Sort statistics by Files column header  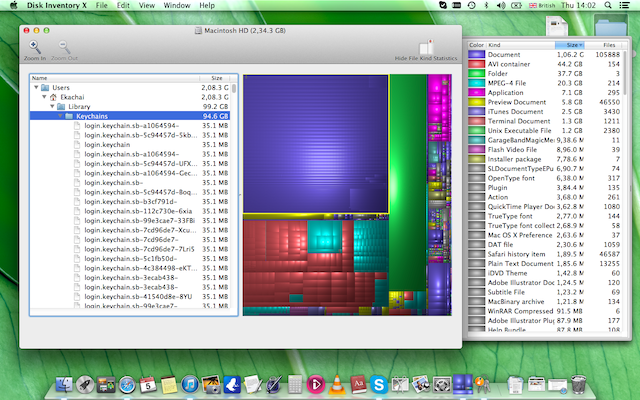click(604, 45)
